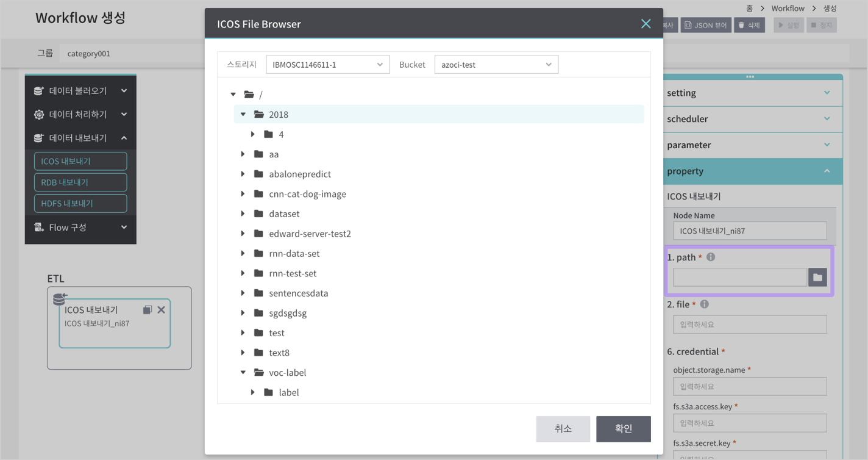Expand the dataset folder arrow

click(243, 214)
